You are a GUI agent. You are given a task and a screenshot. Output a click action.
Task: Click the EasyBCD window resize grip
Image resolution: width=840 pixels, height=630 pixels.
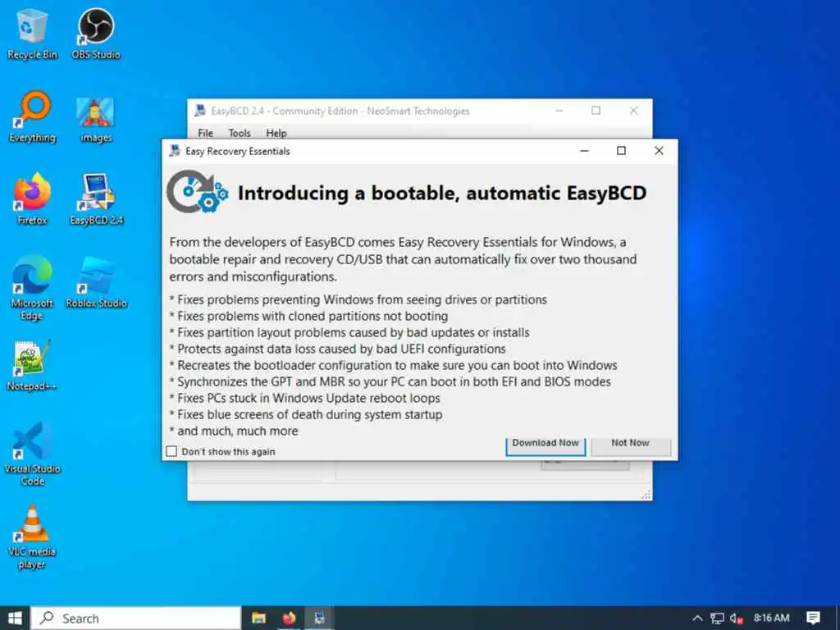(646, 495)
